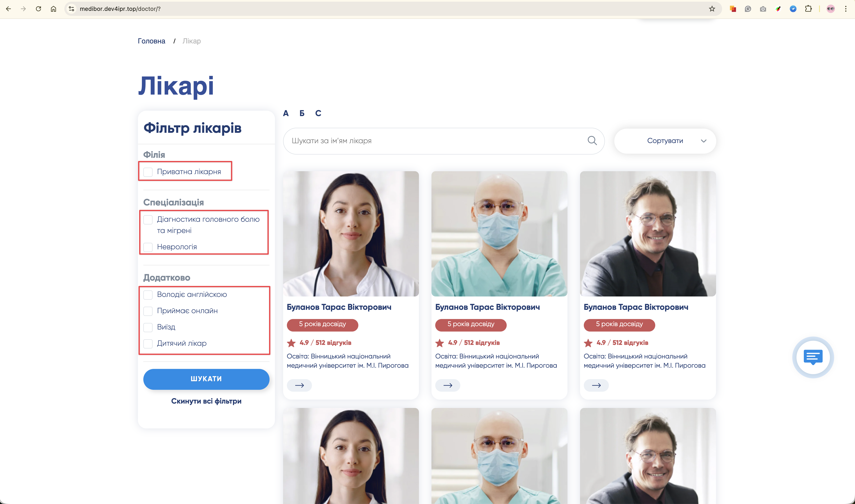
Task: Focus the doctor name search field
Action: coord(435,141)
